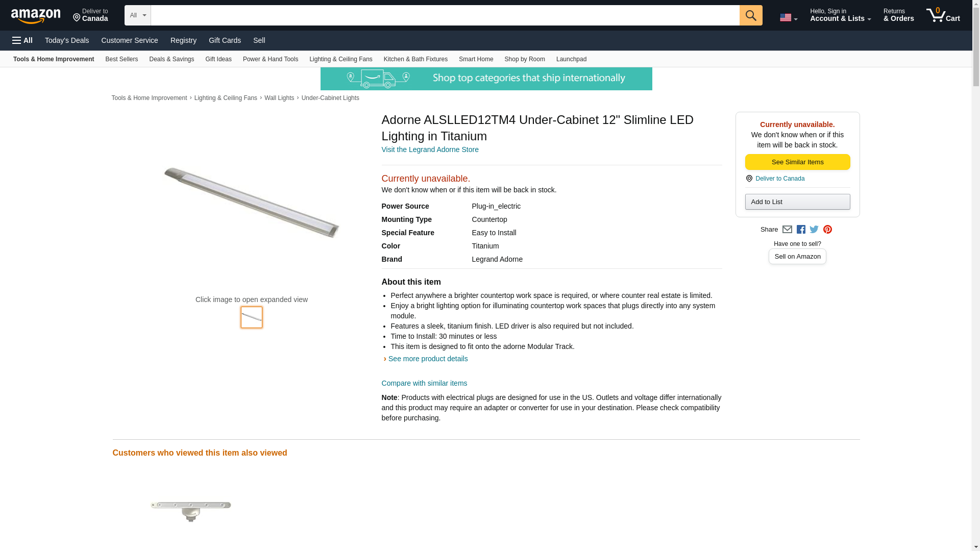Visit the Legrand Adorne Store

(x=430, y=149)
